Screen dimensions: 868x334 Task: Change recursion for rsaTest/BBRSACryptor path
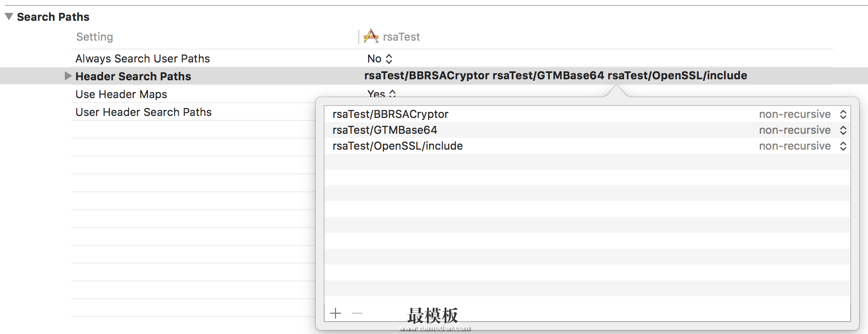point(843,114)
